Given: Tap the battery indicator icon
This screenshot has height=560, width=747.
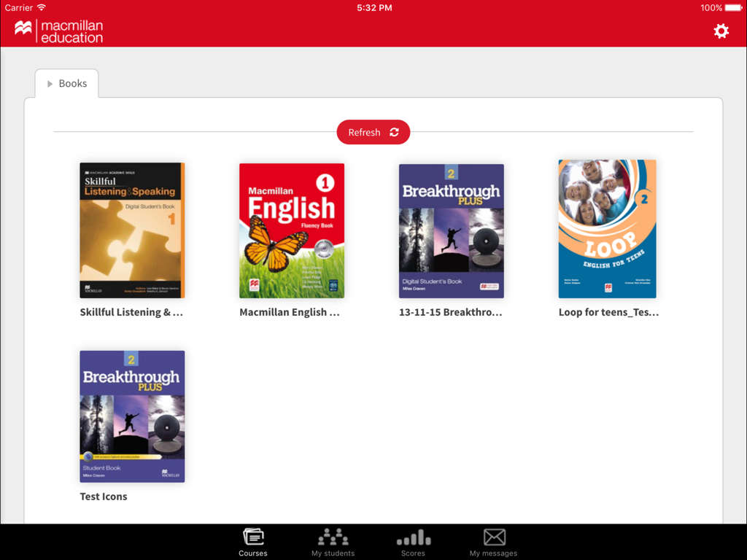Looking at the screenshot, I should tap(733, 8).
